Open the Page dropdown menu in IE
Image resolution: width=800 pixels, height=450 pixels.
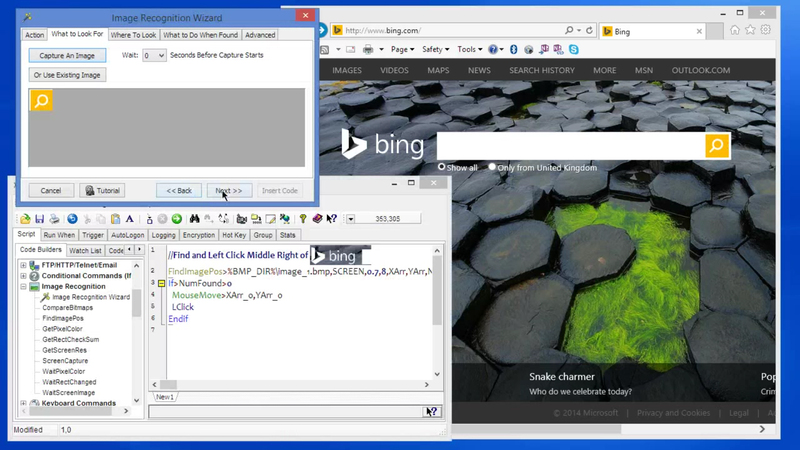pos(403,49)
